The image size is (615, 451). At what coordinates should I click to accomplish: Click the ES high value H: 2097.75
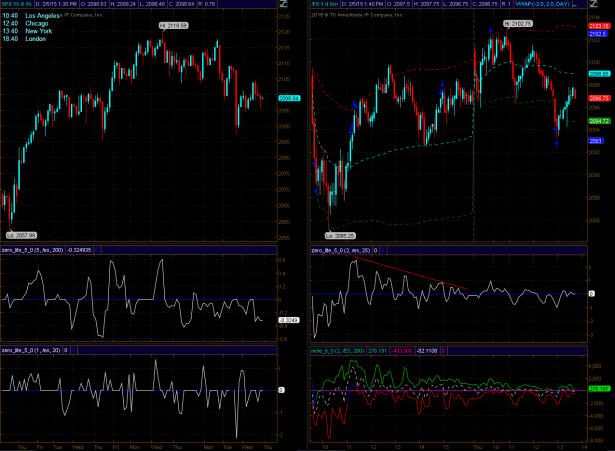pyautogui.click(x=427, y=4)
